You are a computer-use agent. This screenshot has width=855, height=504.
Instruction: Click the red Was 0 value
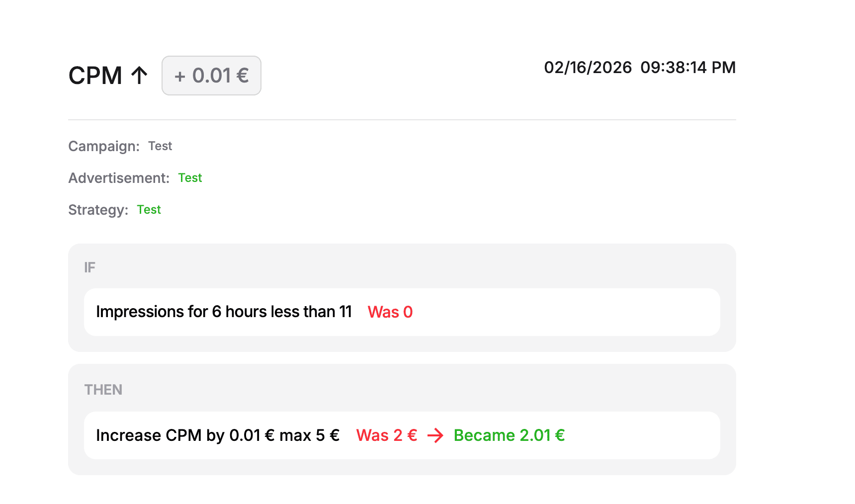pos(390,312)
